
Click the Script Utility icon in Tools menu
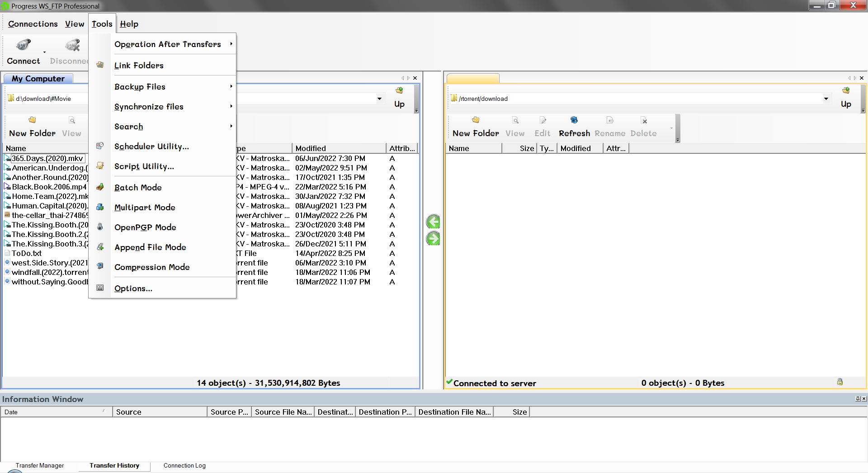tap(100, 166)
